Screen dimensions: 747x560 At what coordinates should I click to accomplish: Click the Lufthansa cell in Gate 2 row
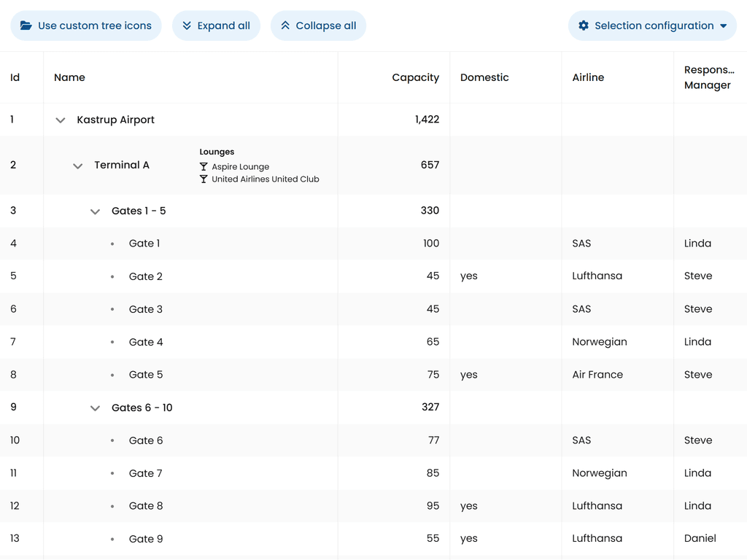(x=597, y=276)
